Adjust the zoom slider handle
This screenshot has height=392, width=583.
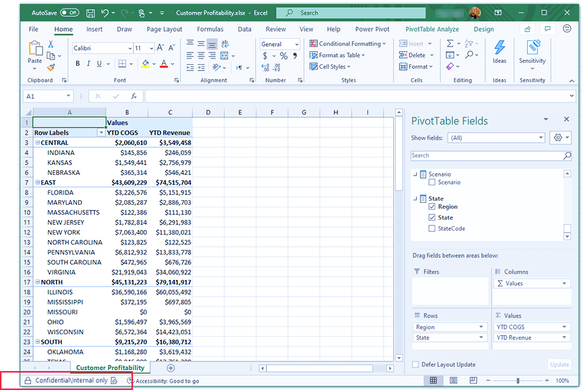pyautogui.click(x=518, y=380)
